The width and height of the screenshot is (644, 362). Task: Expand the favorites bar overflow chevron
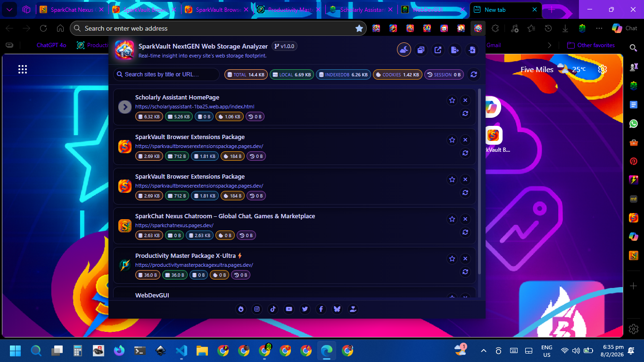(x=549, y=45)
